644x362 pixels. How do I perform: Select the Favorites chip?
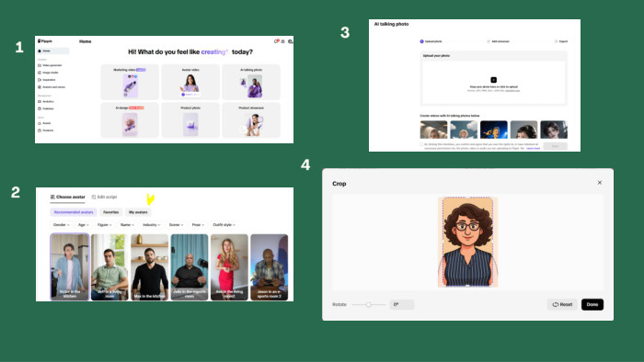pyautogui.click(x=111, y=212)
